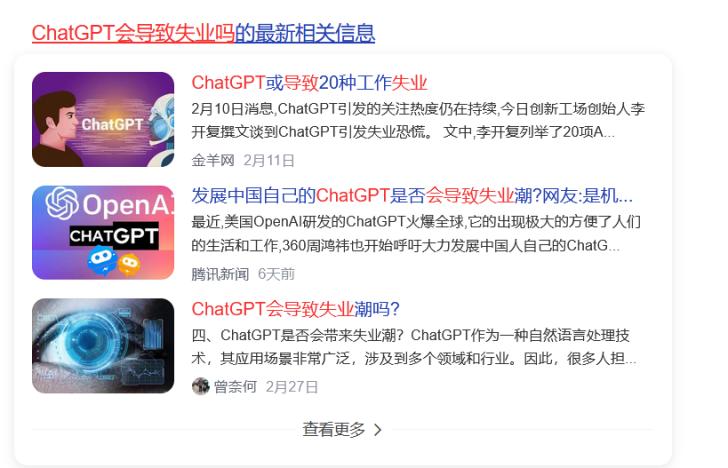728x468 pixels.
Task: Open article ChatGPT或导致20种工作失业
Action: (309, 83)
